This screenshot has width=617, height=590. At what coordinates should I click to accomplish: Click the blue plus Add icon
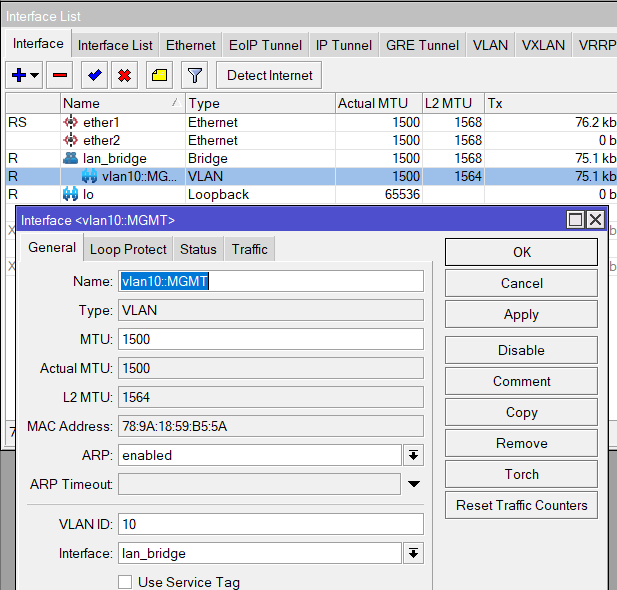(x=18, y=75)
